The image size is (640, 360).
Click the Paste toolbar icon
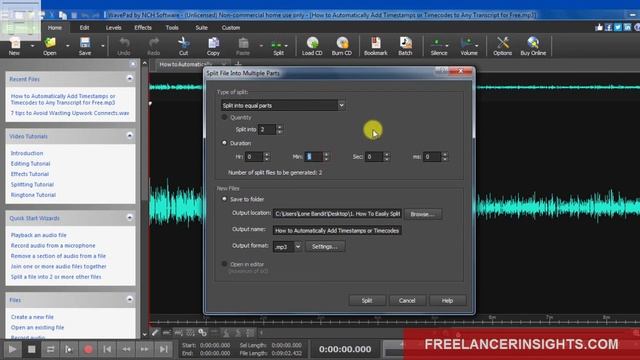243,46
